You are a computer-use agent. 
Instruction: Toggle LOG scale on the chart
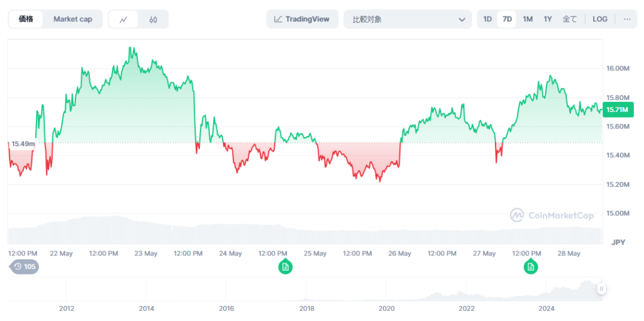click(600, 19)
